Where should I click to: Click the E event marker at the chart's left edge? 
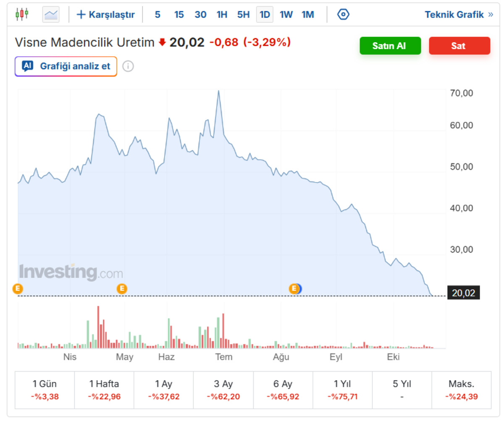[x=18, y=288]
